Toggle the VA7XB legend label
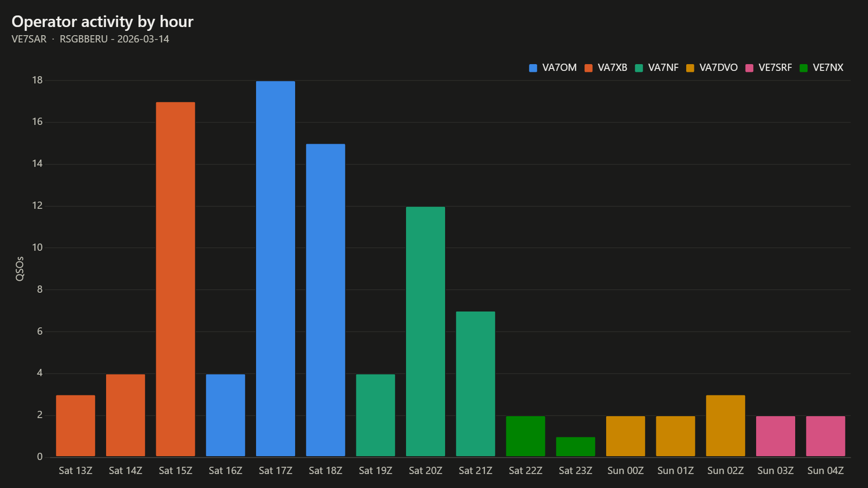The image size is (868, 488). pyautogui.click(x=612, y=68)
